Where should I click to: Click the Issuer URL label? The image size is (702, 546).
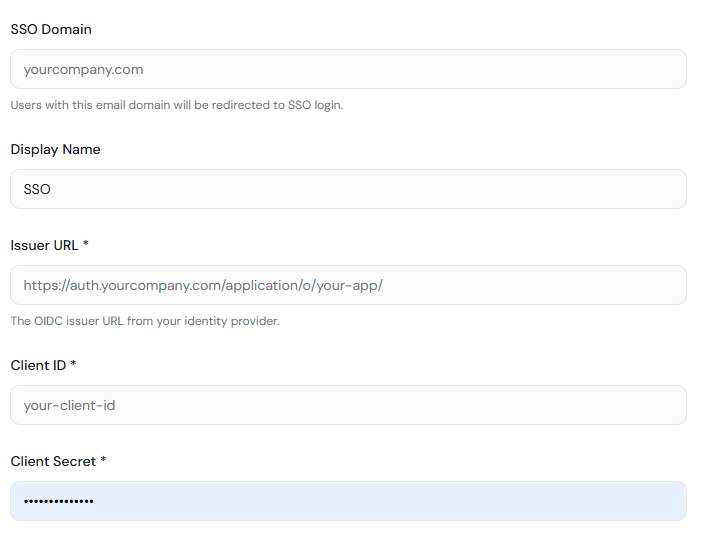(x=44, y=246)
